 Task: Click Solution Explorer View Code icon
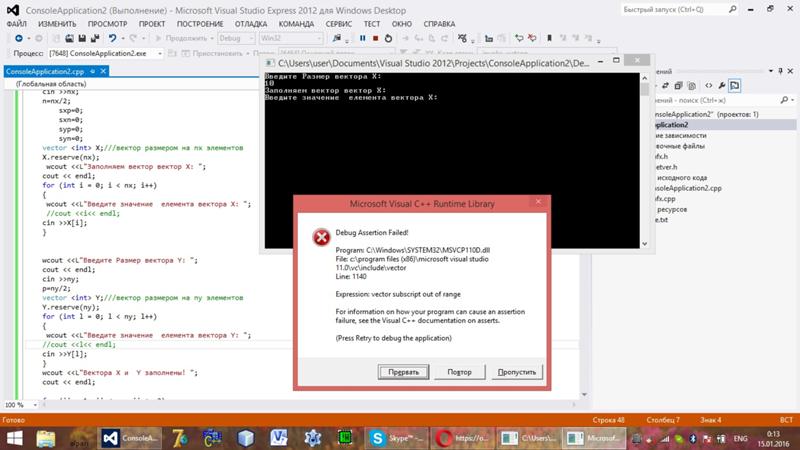(x=709, y=86)
